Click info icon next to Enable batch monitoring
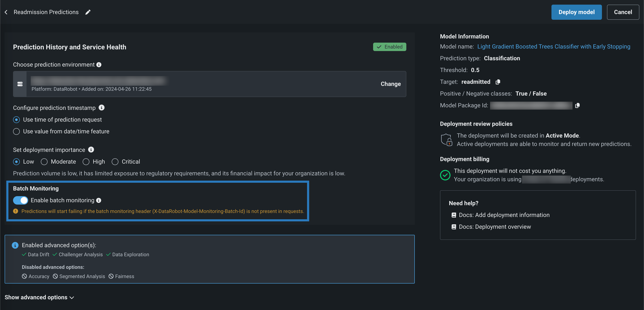Screen dimensions: 644x310 [x=99, y=200]
